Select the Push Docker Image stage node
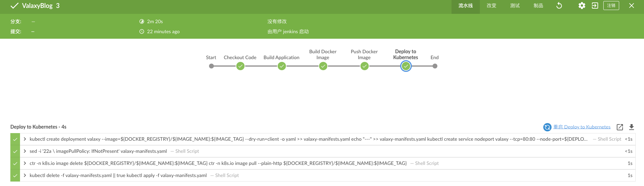This screenshot has height=186, width=644. point(365,66)
